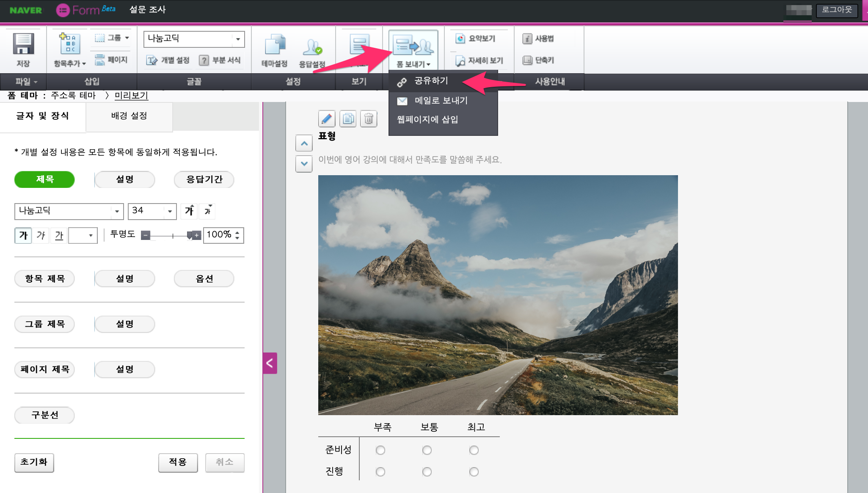Select 부족 radio for 준비성 row

[380, 450]
